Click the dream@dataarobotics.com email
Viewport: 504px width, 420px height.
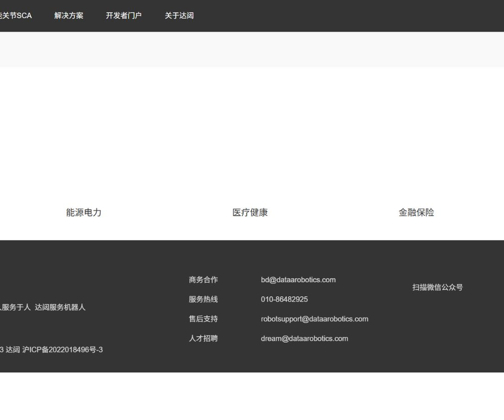click(x=305, y=339)
